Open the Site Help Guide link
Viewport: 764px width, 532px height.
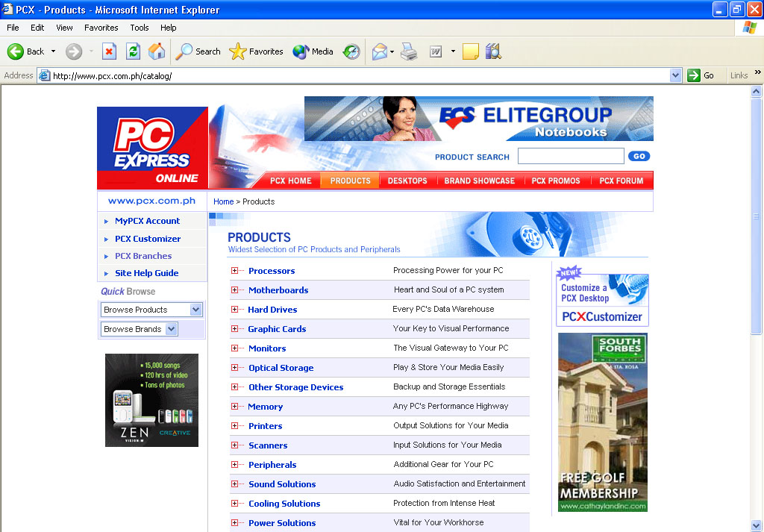tap(147, 273)
